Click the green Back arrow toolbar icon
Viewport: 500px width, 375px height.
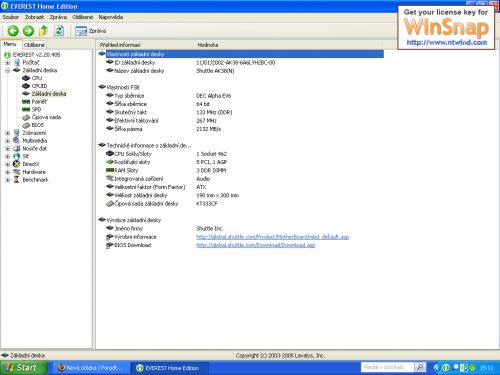13,31
